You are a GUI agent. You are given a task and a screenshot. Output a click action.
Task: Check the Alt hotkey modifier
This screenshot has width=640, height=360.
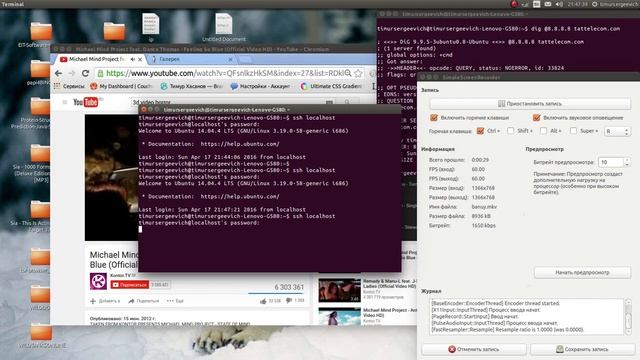[543, 131]
